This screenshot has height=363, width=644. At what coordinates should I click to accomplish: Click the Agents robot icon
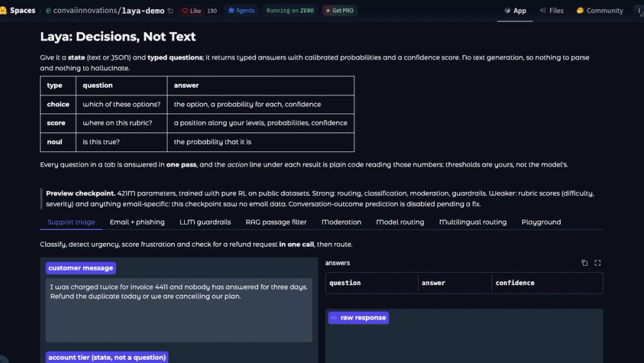click(x=231, y=11)
